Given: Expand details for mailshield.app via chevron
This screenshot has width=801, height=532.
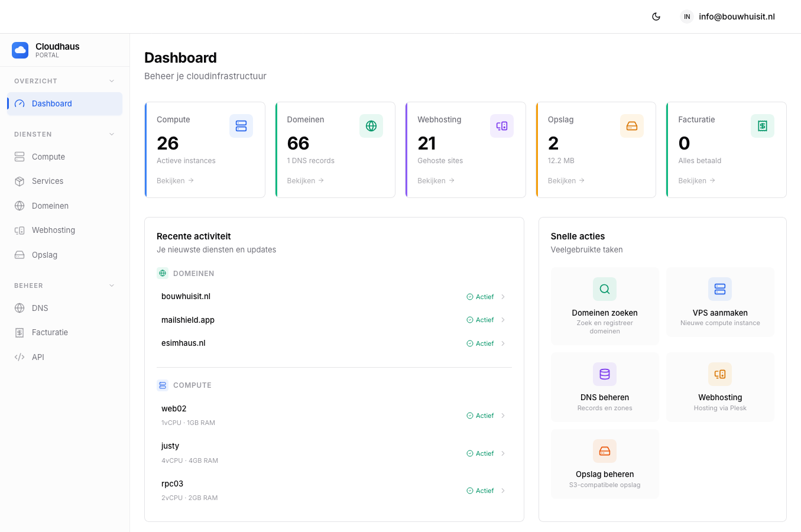Looking at the screenshot, I should (503, 319).
